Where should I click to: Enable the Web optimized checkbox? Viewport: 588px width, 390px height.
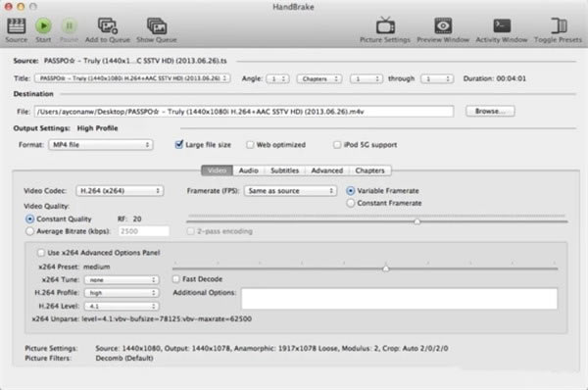click(250, 145)
